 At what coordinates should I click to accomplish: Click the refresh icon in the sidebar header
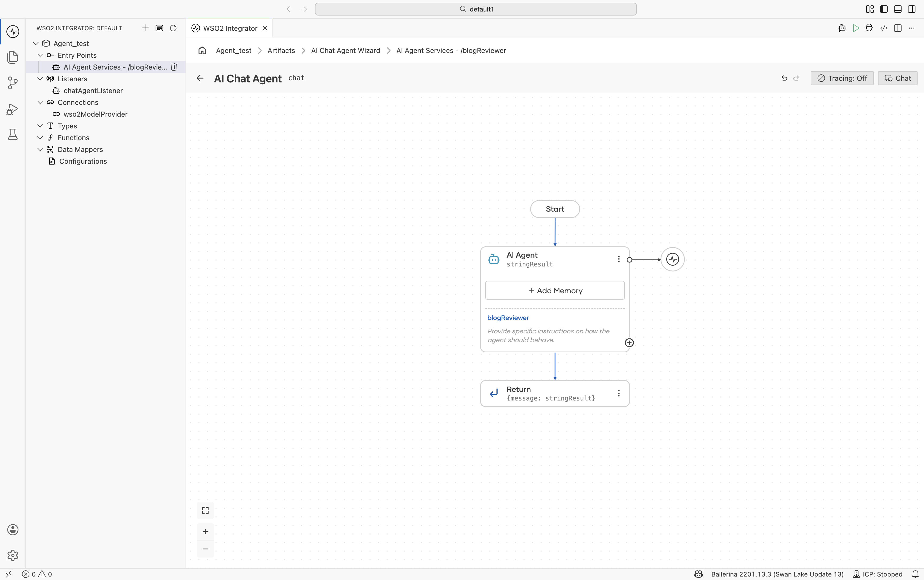click(x=173, y=28)
